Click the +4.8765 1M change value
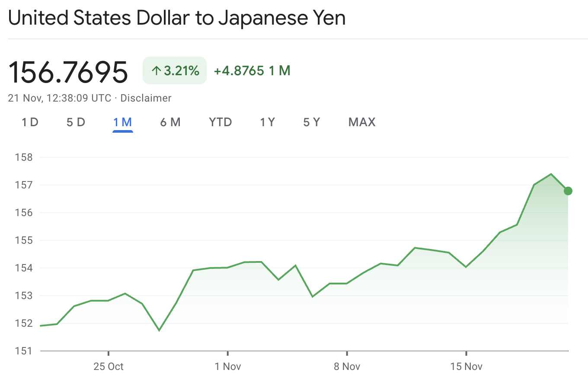This screenshot has height=389, width=588. [251, 70]
